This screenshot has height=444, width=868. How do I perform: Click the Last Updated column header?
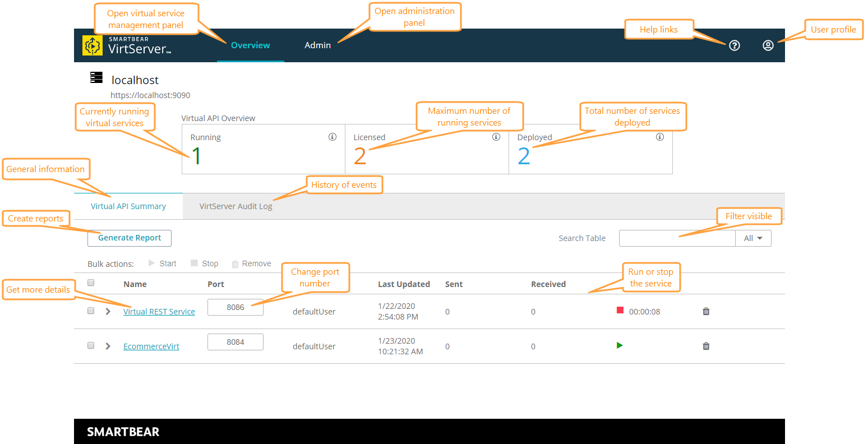coord(404,284)
